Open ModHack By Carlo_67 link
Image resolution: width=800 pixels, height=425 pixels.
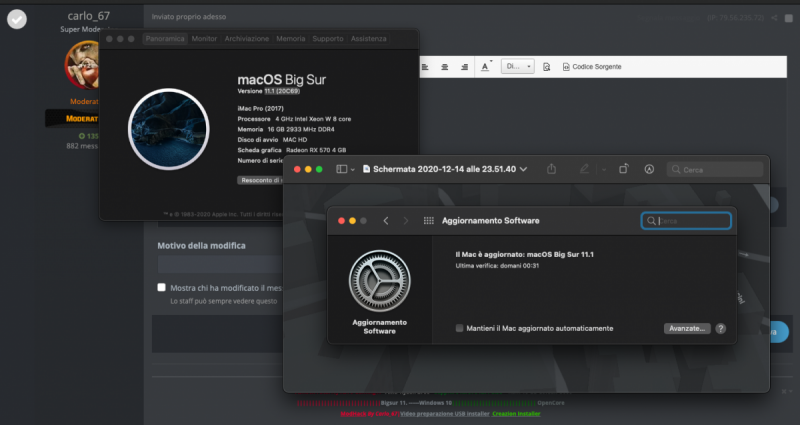(x=369, y=414)
